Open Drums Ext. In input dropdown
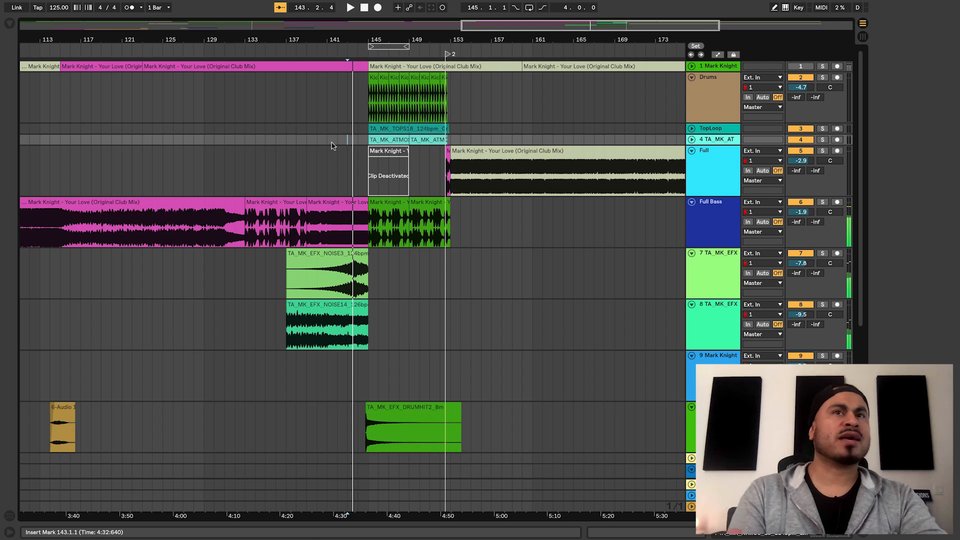The image size is (960, 540). [762, 78]
